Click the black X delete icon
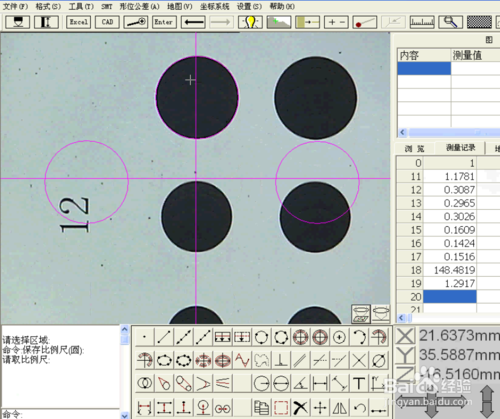Image resolution: width=500 pixels, height=419 pixels. coord(300,407)
